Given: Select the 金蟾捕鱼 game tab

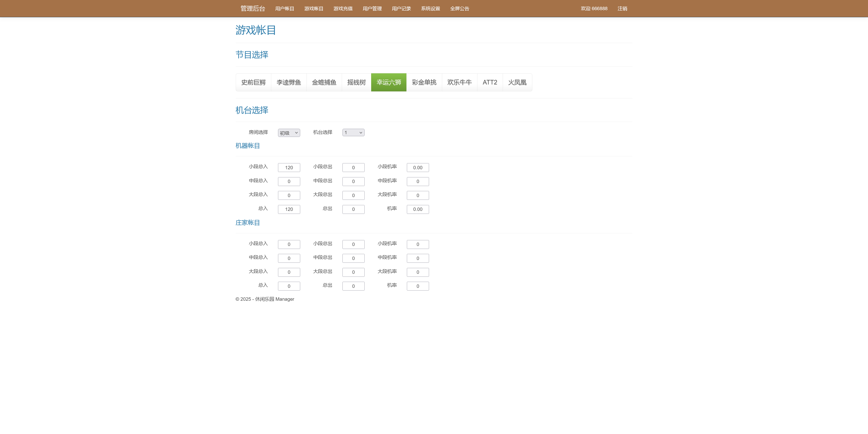Looking at the screenshot, I should click(324, 82).
